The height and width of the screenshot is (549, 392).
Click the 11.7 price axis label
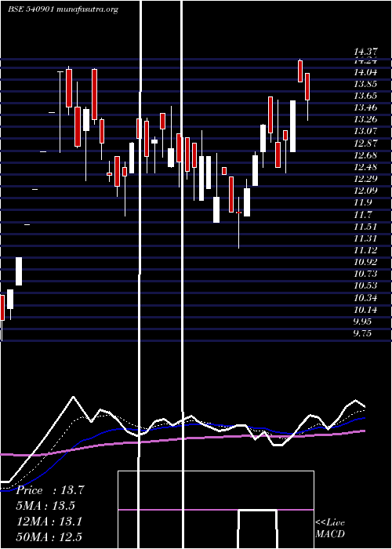(363, 215)
